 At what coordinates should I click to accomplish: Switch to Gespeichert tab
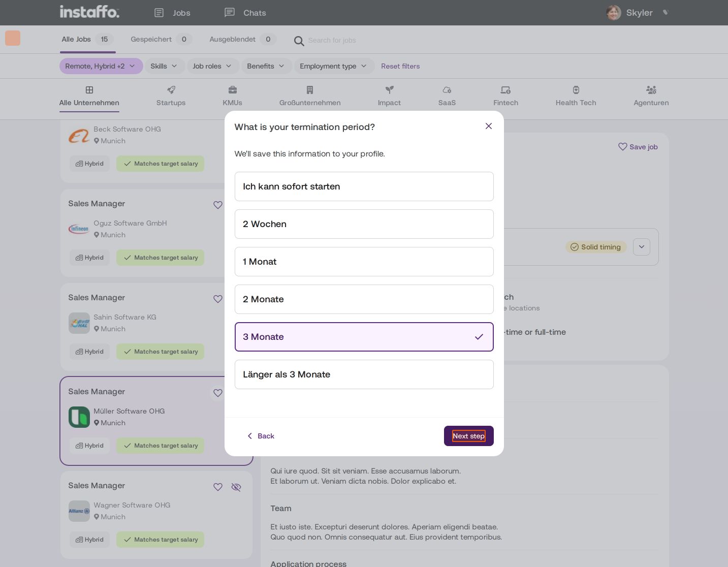tap(161, 39)
